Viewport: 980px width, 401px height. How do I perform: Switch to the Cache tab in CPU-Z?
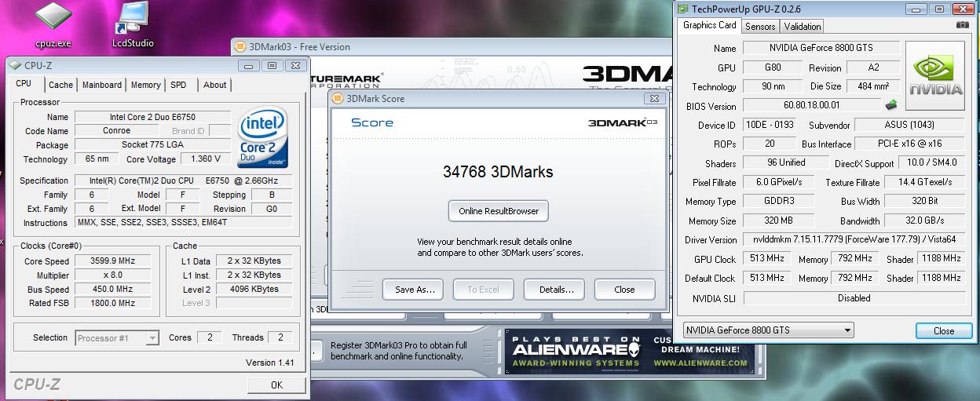(60, 85)
